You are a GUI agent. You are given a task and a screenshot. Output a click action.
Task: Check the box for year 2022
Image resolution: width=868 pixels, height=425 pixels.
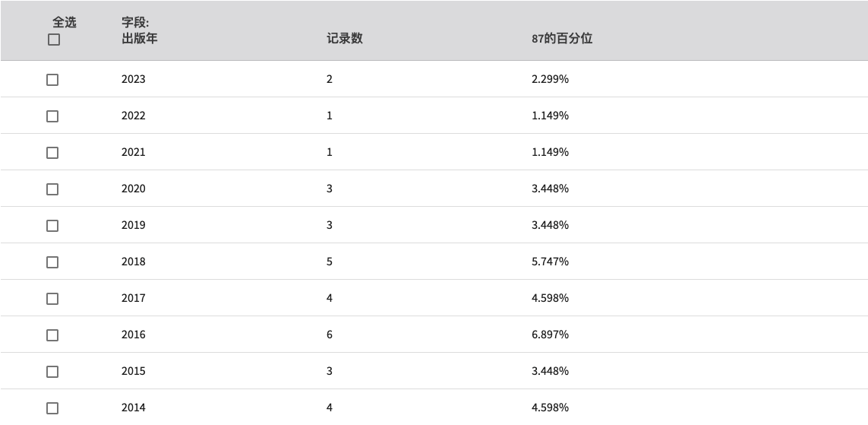pyautogui.click(x=52, y=116)
